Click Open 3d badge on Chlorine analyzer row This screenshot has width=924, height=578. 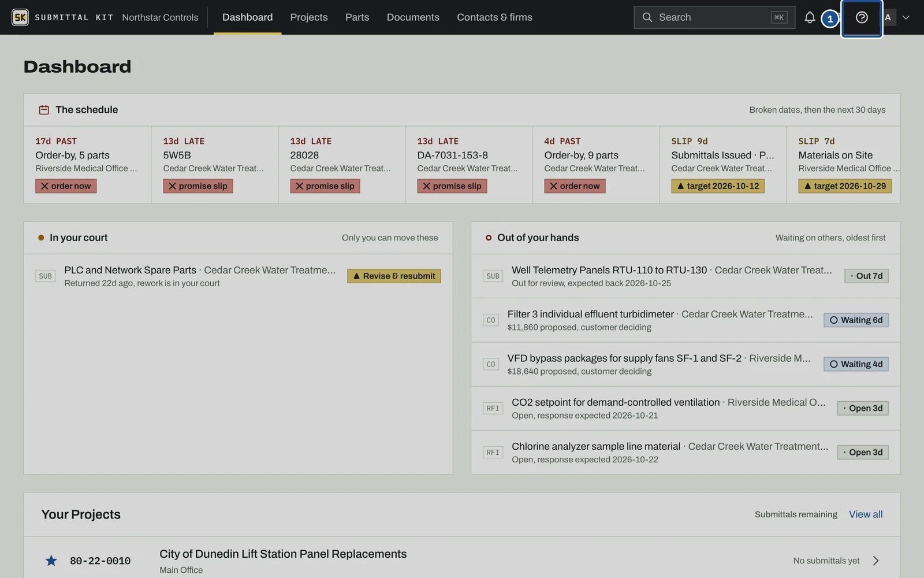tap(863, 452)
